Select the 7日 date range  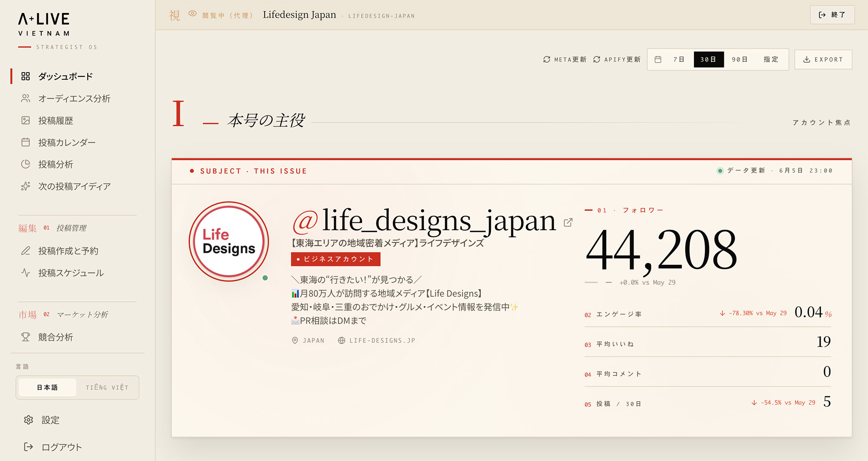pos(679,59)
